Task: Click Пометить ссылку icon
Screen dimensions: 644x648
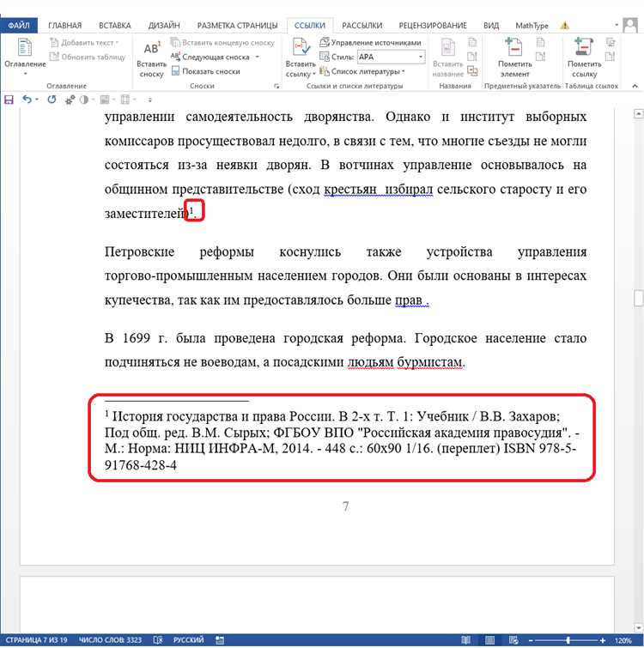Action: [584, 47]
